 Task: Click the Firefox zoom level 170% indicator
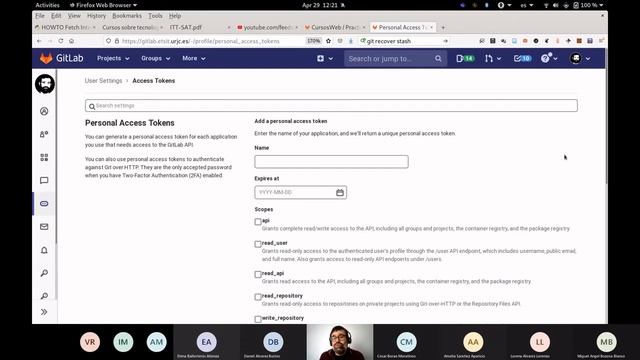(313, 41)
